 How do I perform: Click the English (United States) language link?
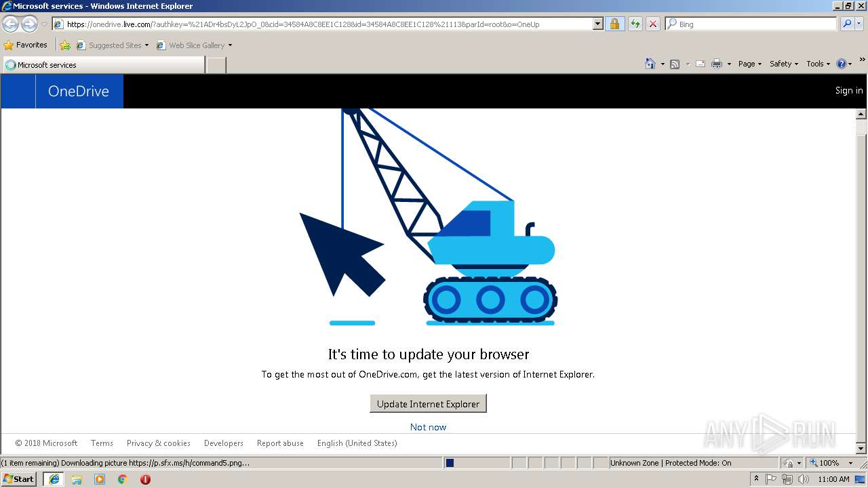pyautogui.click(x=357, y=443)
